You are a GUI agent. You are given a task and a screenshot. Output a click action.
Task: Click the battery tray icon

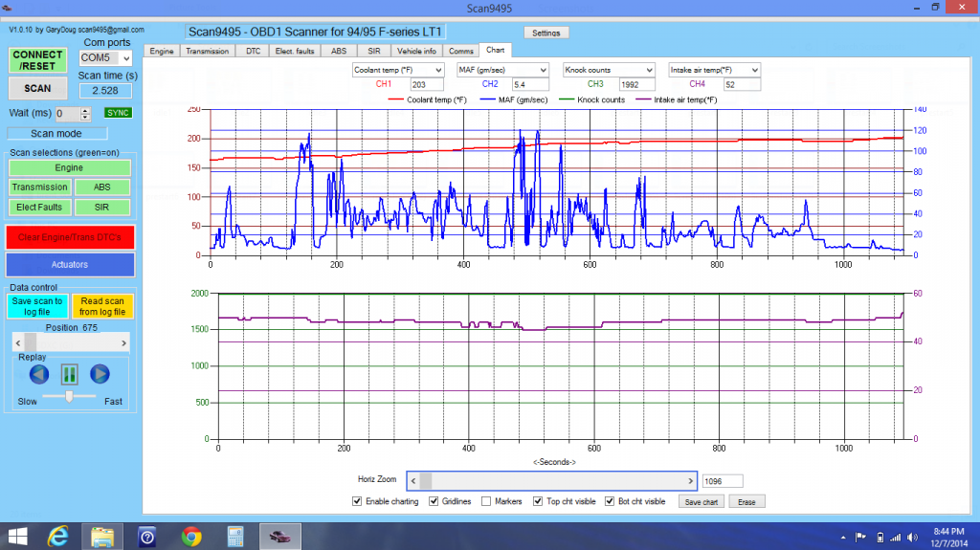(x=880, y=538)
